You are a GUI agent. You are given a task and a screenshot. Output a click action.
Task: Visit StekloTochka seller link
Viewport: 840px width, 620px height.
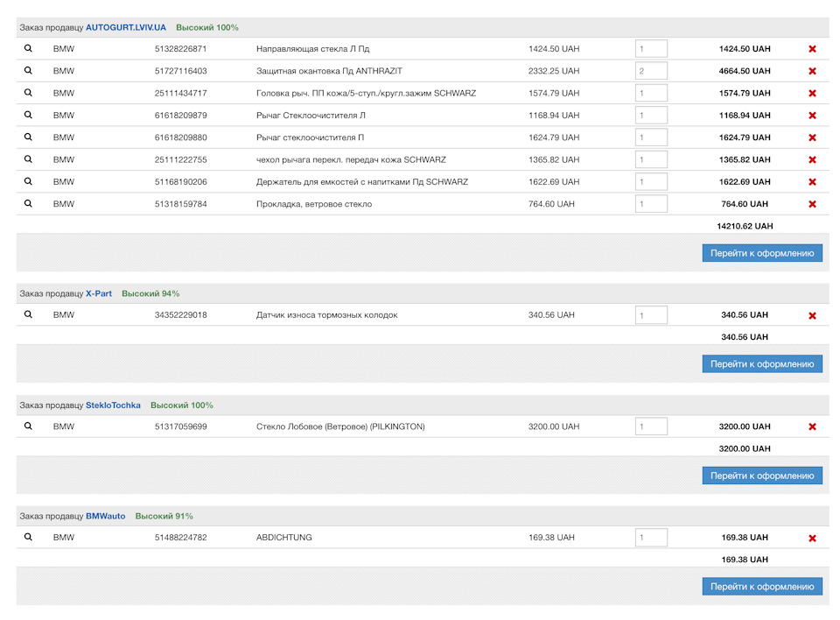click(113, 405)
